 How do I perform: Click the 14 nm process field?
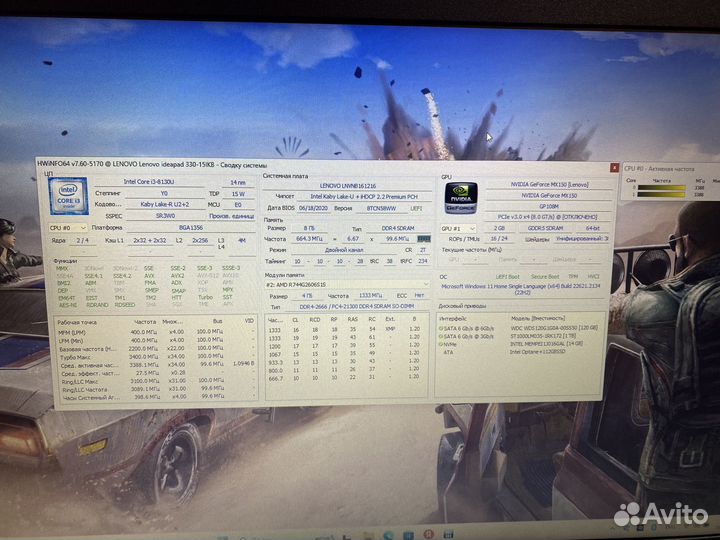(237, 182)
